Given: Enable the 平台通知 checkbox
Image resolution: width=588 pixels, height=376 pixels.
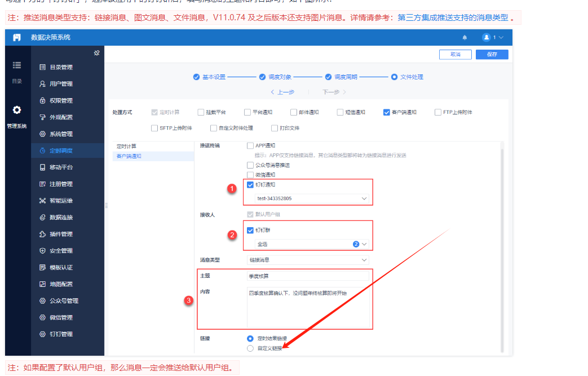Looking at the screenshot, I should [247, 112].
